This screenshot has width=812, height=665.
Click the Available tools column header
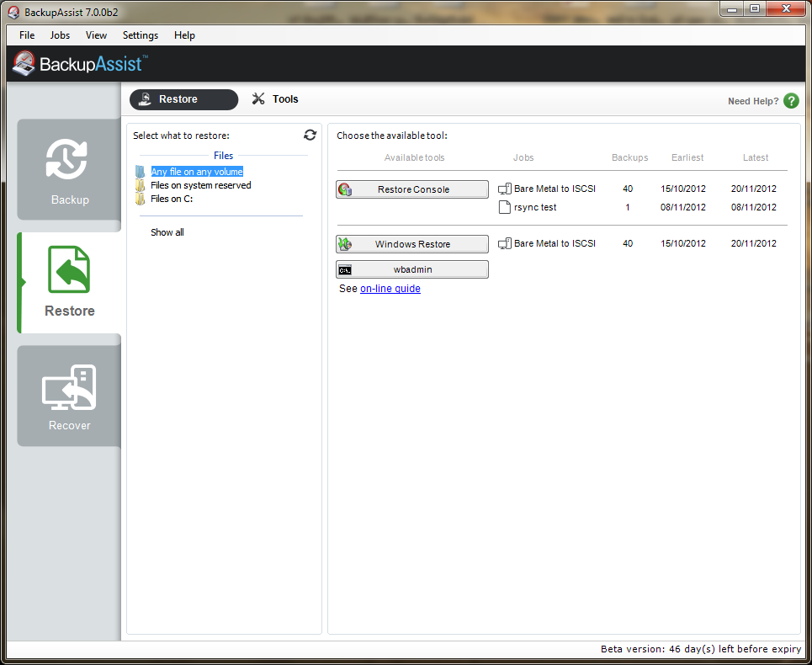[x=414, y=157]
